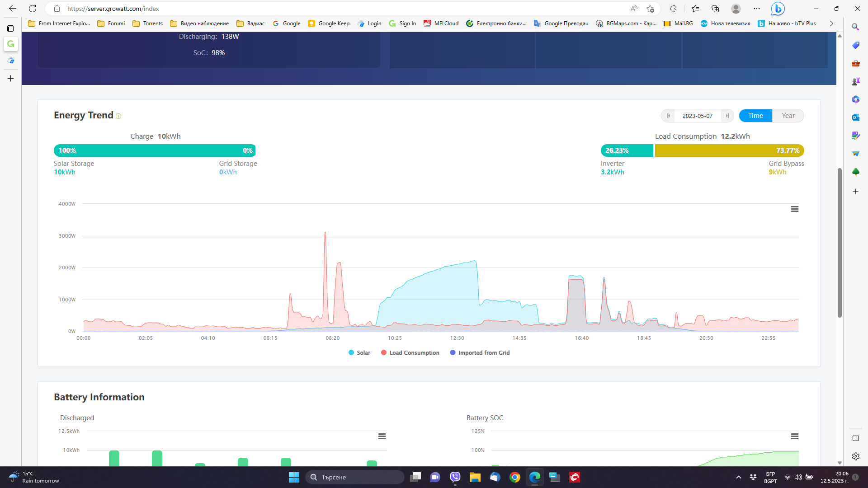Add page to favorites star icon
The width and height of the screenshot is (868, 488).
pos(650,9)
